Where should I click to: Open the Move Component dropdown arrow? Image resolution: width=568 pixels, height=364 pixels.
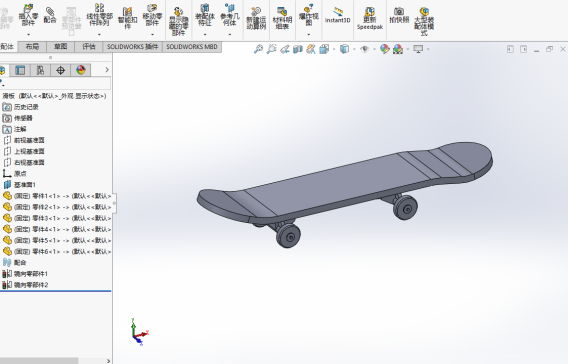(x=152, y=34)
